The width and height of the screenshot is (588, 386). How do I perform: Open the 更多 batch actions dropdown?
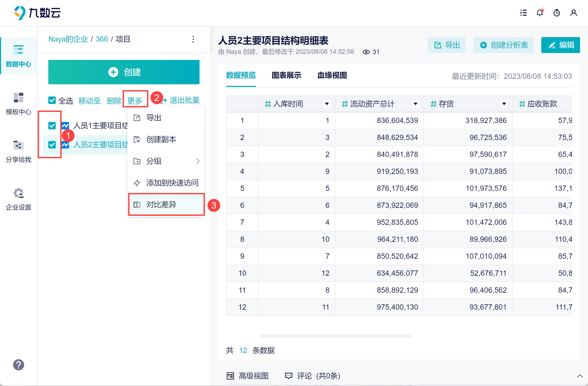point(135,100)
